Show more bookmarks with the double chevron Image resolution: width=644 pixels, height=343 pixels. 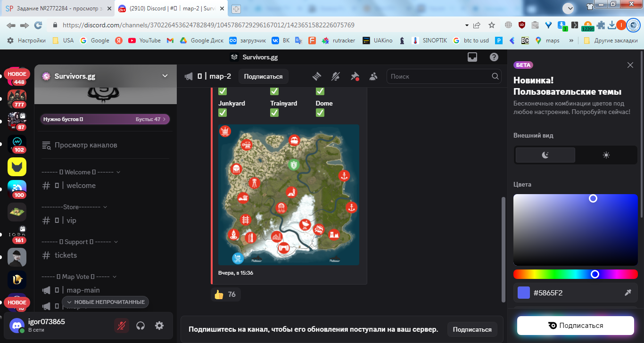point(571,41)
